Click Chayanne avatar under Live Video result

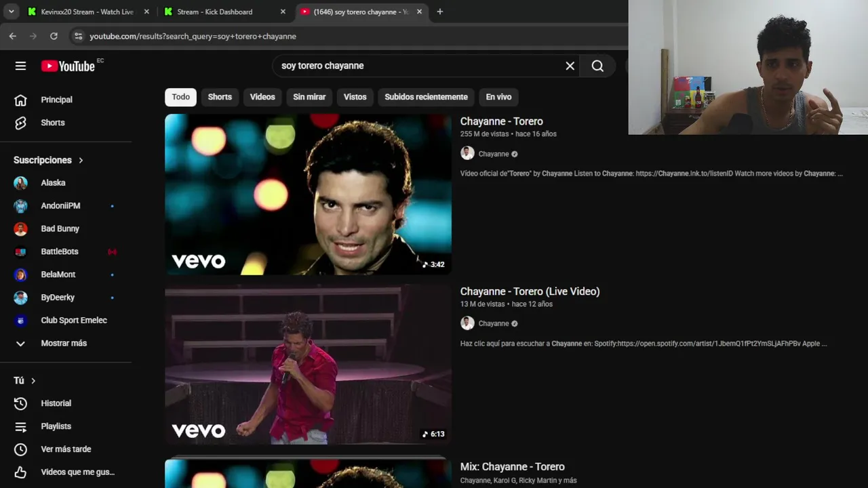point(467,323)
